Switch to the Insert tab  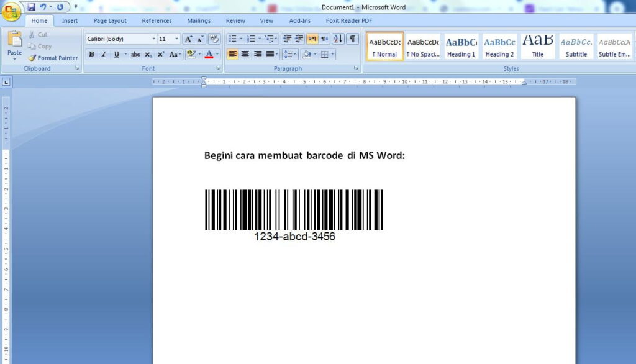click(x=70, y=20)
